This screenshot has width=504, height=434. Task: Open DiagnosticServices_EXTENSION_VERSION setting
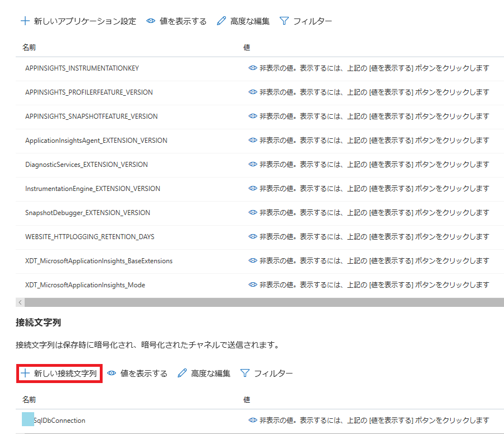tap(86, 164)
